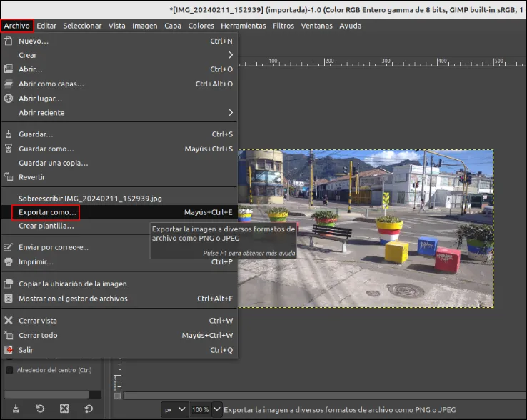Open the px unit dropdown
This screenshot has height=420, width=527.
[175, 409]
